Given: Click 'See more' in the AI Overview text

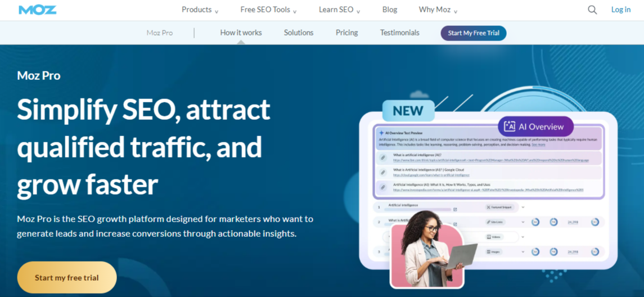Looking at the screenshot, I should (538, 145).
